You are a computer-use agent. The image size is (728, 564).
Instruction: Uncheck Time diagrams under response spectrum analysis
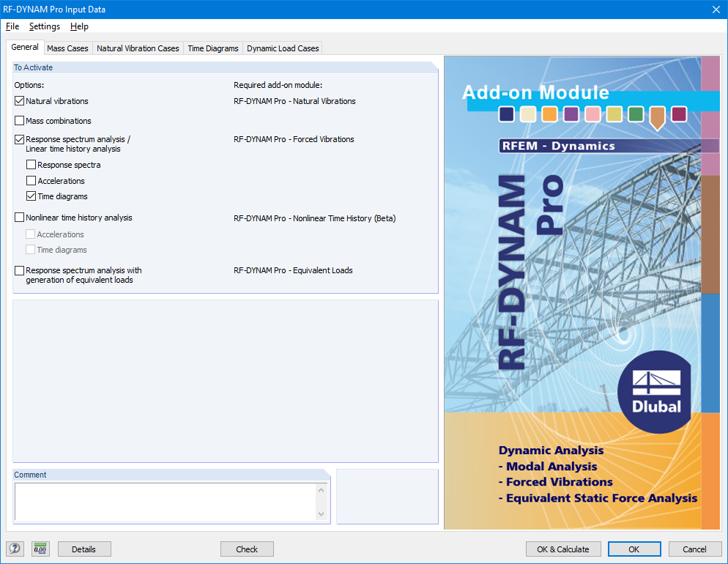(31, 196)
